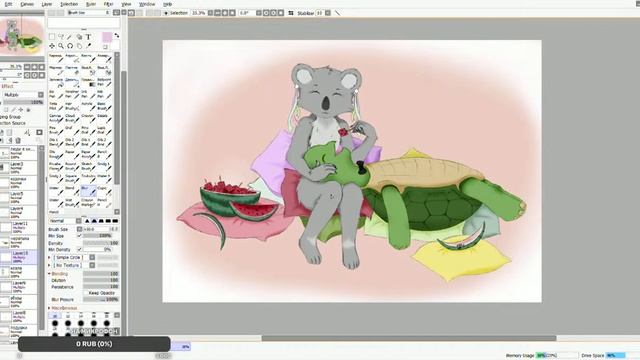Open the Layer menu
Screen dimensions: 640x360
(x=47, y=4)
